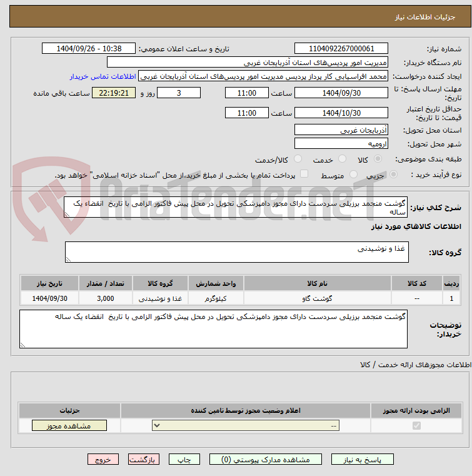472x476 pixels.
Task: Open 'اطلاعات تماس خریدار' contact link
Action: tap(103, 76)
